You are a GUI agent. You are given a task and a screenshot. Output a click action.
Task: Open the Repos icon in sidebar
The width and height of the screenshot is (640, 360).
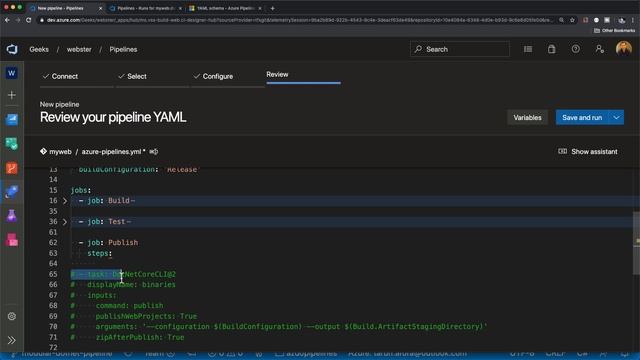coord(11,168)
